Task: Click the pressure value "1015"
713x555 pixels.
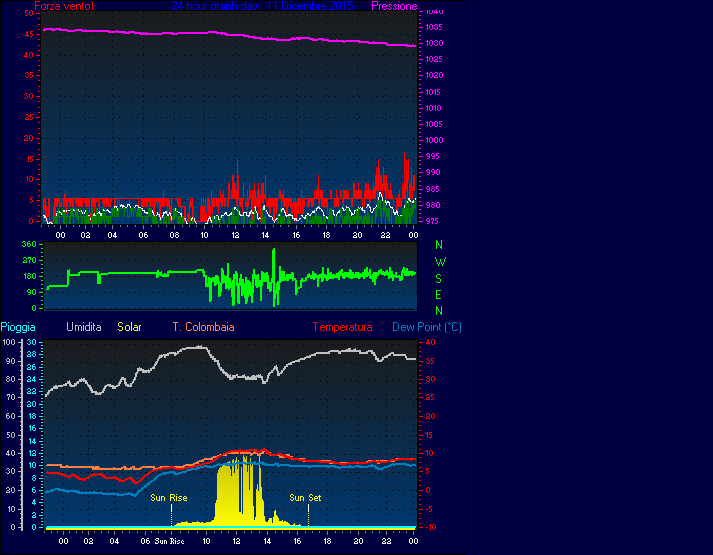Action: 434,92
